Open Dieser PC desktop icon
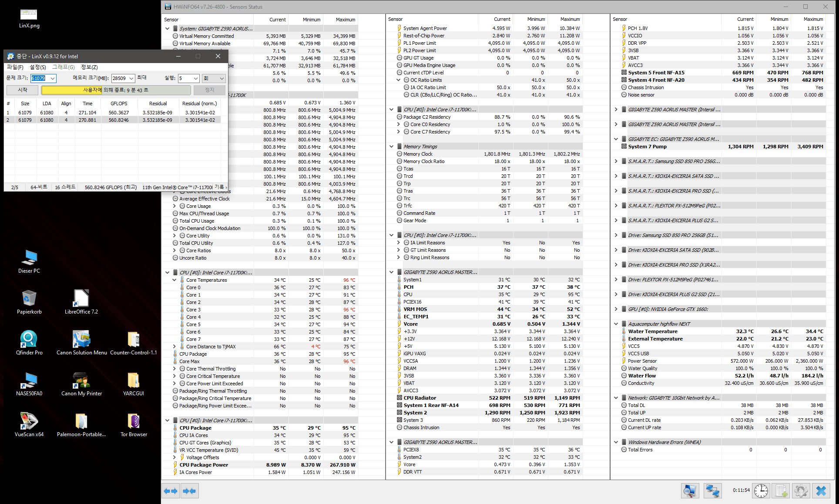 tap(29, 261)
